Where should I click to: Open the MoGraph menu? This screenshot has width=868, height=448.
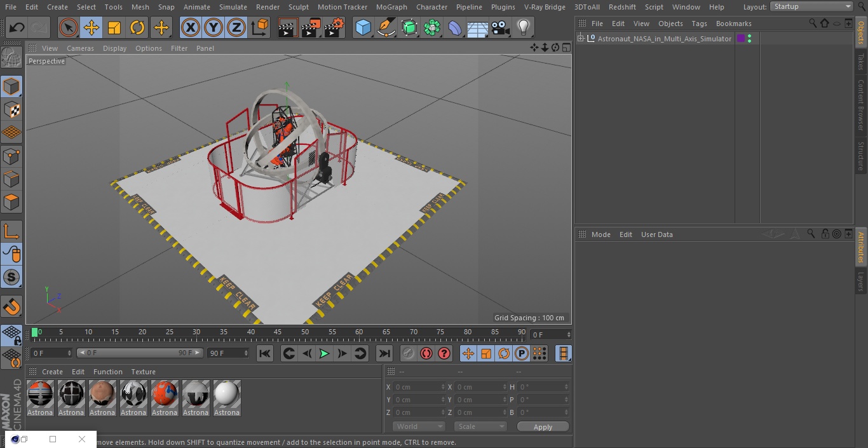point(391,7)
